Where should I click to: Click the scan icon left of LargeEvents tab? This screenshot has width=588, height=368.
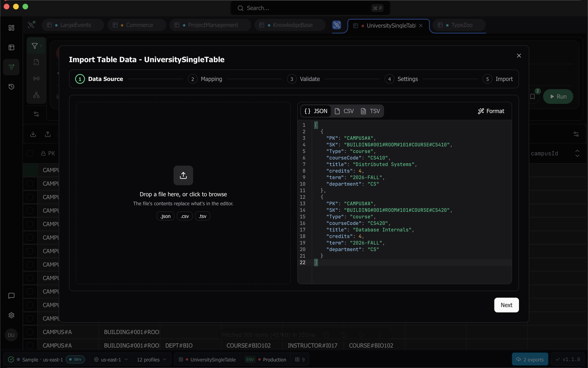click(x=31, y=25)
